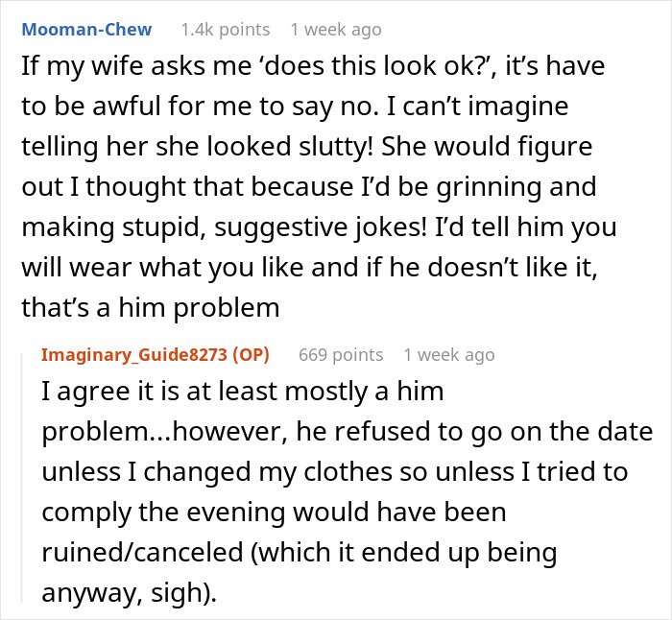Open Imaginary_Guide8273's profile
This screenshot has width=672, height=620.
[132, 355]
